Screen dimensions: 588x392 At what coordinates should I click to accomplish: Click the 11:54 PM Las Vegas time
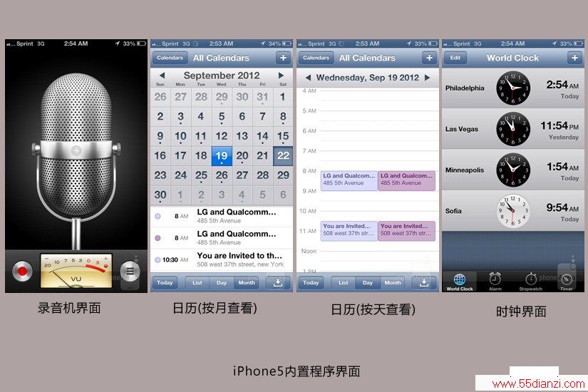[559, 125]
